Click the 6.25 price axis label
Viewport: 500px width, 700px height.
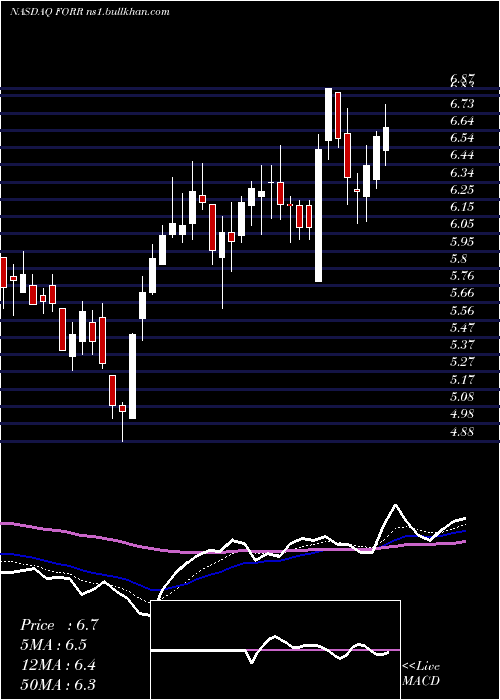tap(462, 190)
